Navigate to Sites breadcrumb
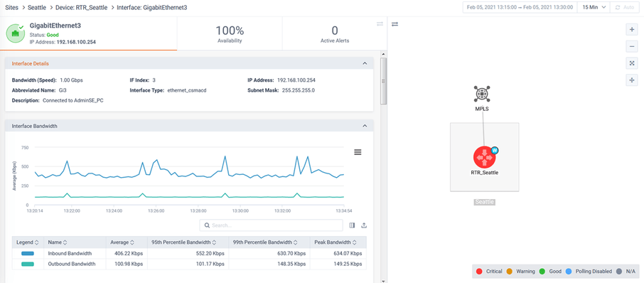This screenshot has width=644, height=283. point(11,7)
